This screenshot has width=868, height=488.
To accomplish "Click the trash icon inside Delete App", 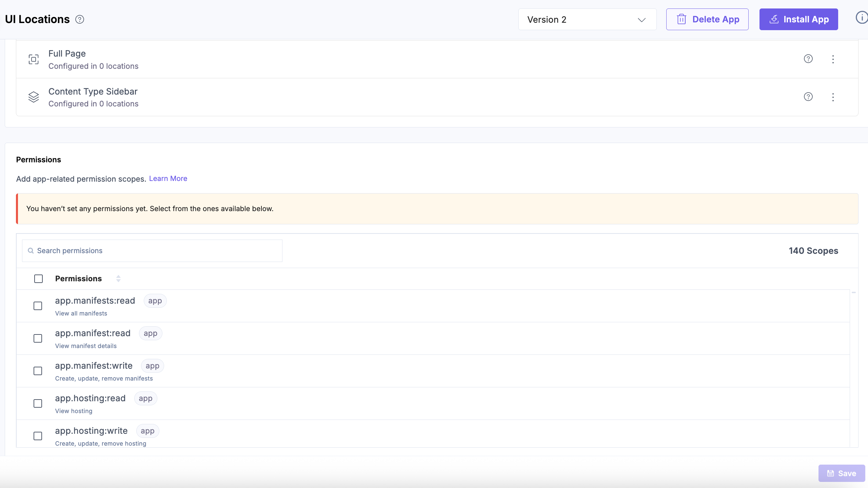I will click(x=682, y=19).
